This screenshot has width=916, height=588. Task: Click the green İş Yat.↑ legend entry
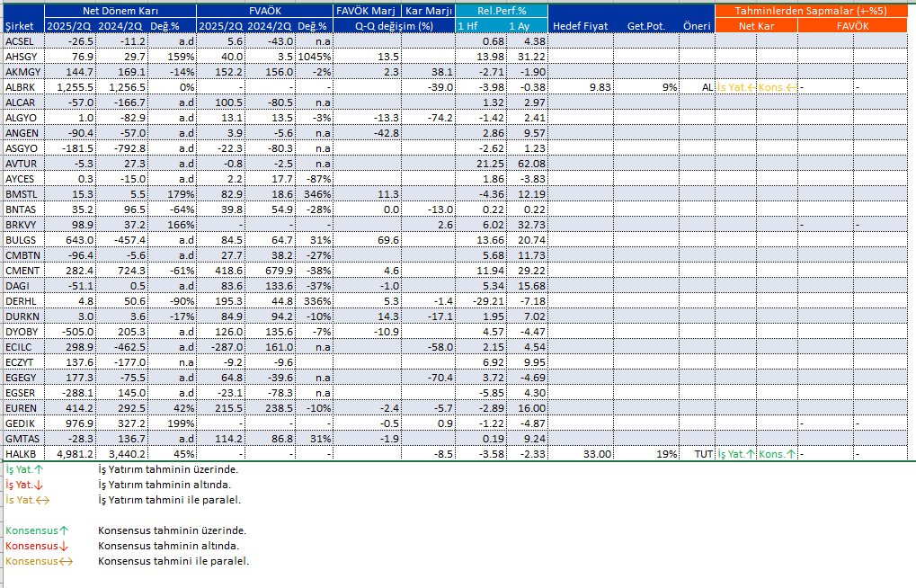pyautogui.click(x=24, y=469)
